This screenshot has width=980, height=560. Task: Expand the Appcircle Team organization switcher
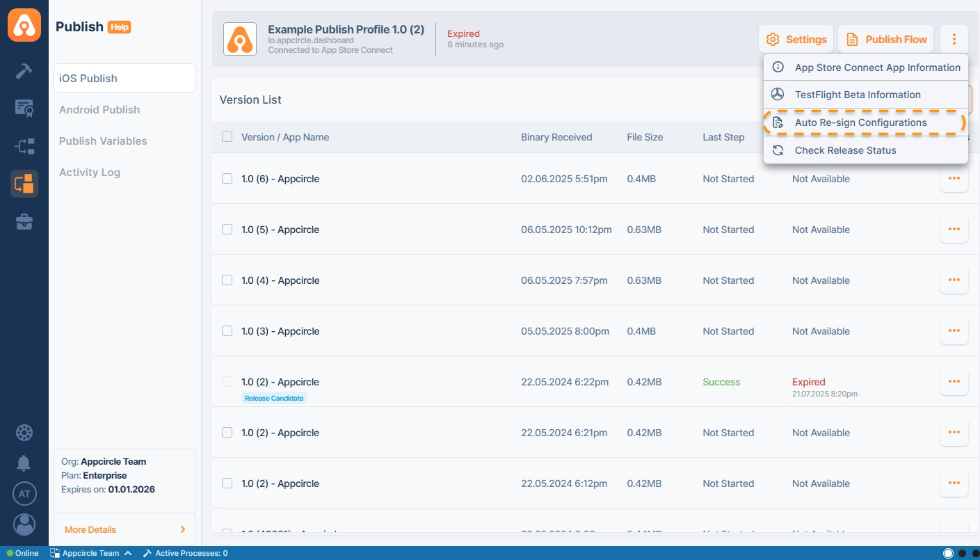pos(90,554)
